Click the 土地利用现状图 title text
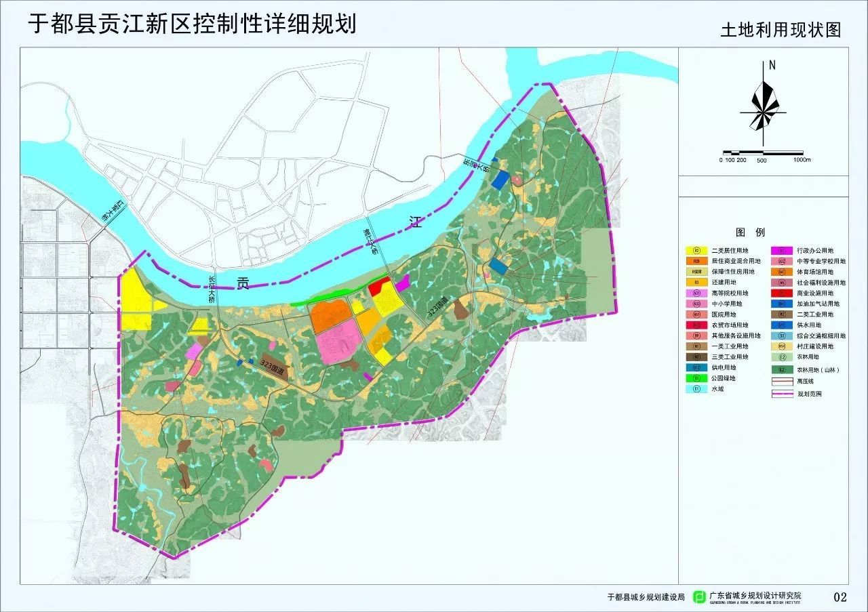Image resolution: width=868 pixels, height=612 pixels. click(780, 30)
